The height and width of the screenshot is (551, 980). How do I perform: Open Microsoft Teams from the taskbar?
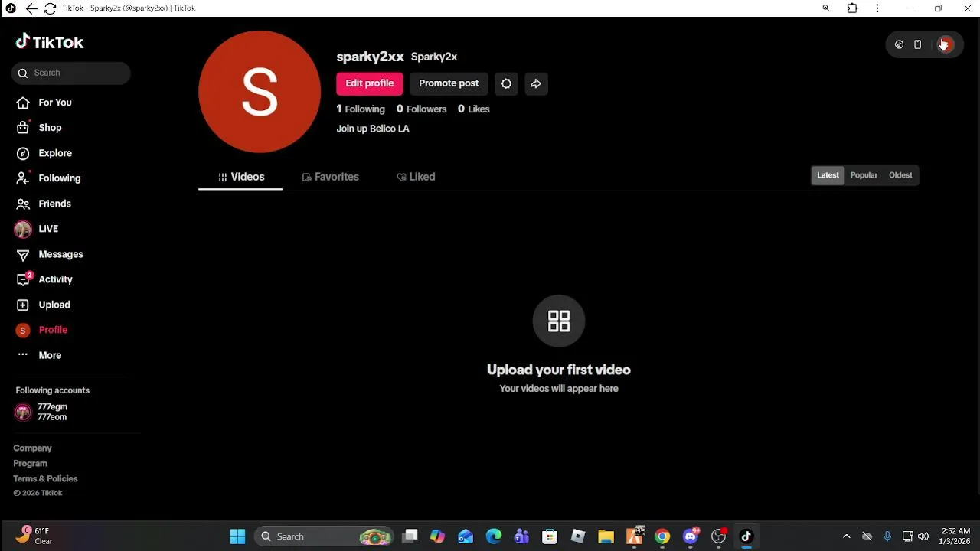pyautogui.click(x=521, y=536)
